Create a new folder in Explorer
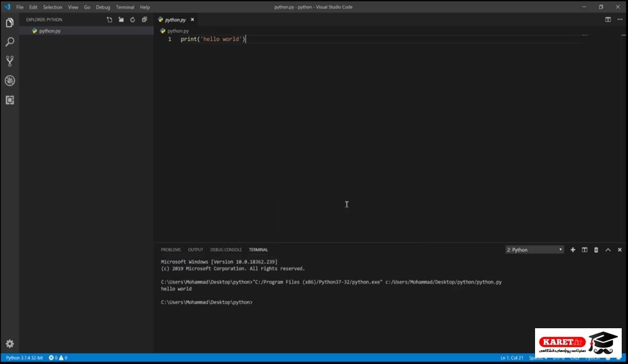Image resolution: width=628 pixels, height=364 pixels. coord(121,19)
